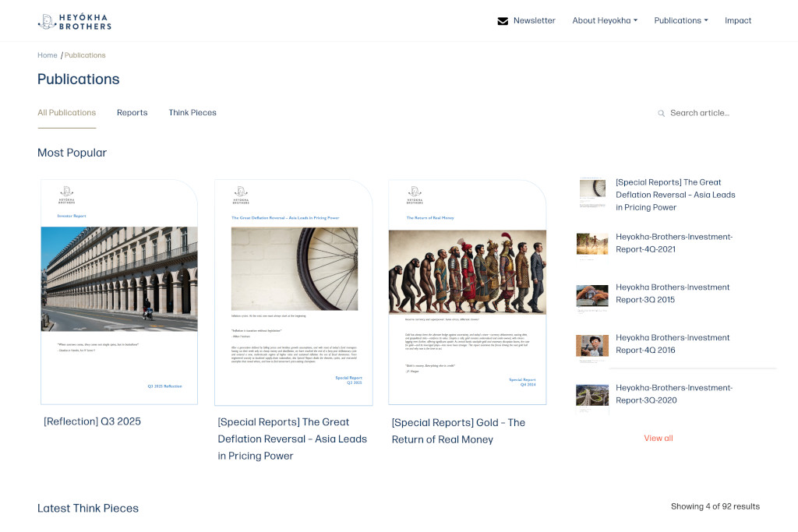Open the Q3 2025 Reflection cover thumbnail
The width and height of the screenshot is (798, 532).
119,292
